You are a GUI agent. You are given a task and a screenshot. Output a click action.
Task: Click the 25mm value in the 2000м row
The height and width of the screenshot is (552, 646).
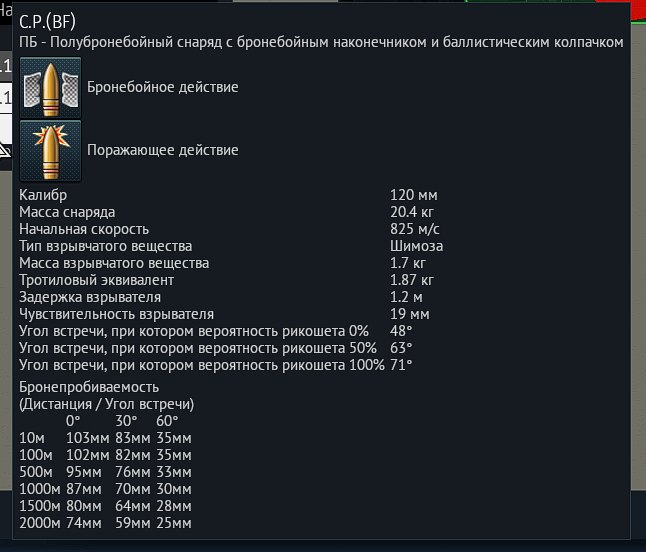click(174, 523)
